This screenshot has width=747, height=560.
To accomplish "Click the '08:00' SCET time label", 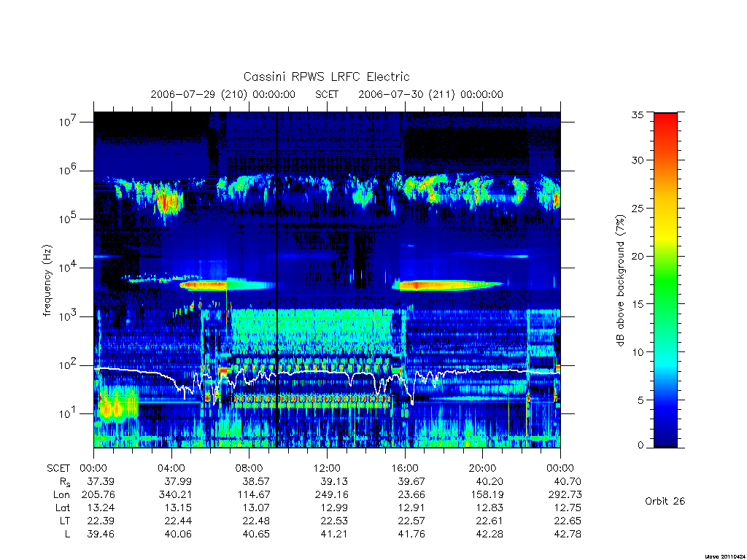I will (x=249, y=468).
